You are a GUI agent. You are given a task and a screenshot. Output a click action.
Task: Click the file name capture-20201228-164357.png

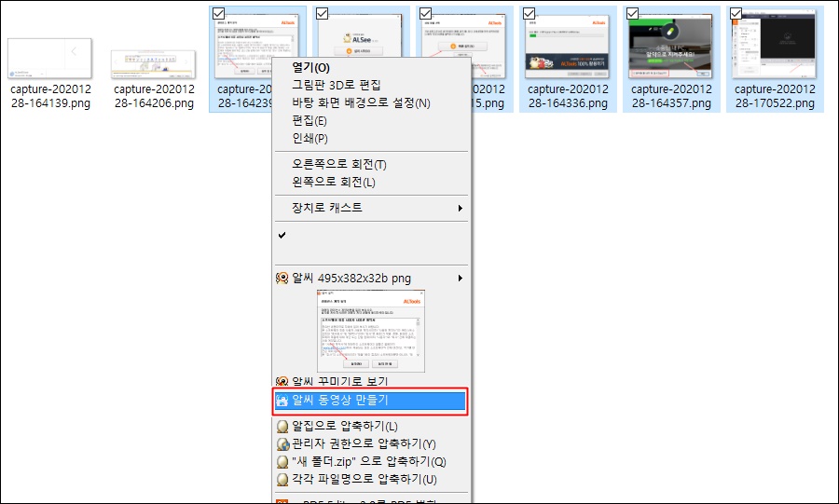(671, 96)
